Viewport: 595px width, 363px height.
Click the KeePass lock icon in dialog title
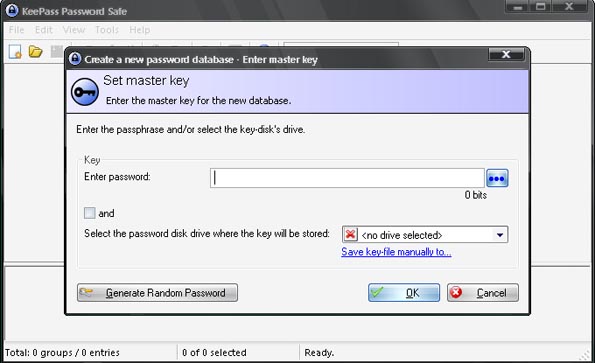coord(75,59)
